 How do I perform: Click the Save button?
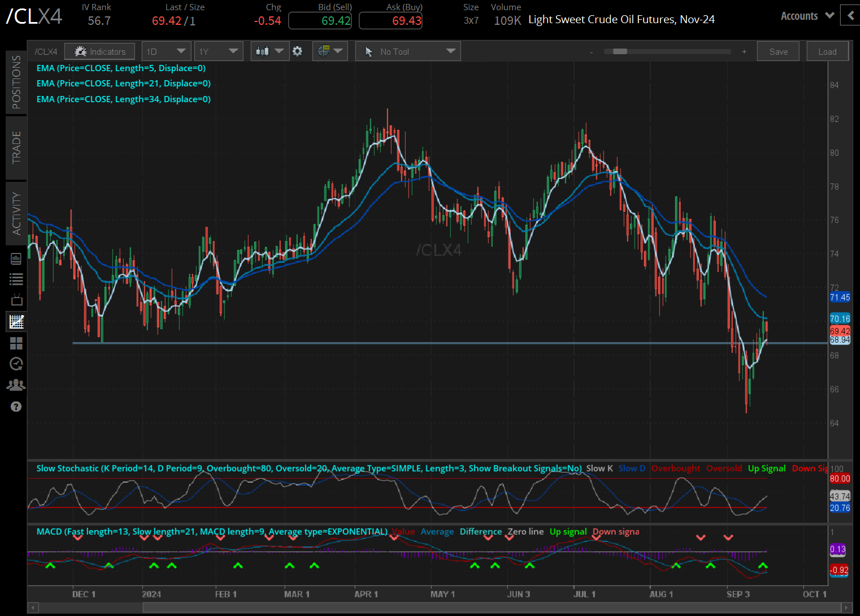[x=778, y=51]
